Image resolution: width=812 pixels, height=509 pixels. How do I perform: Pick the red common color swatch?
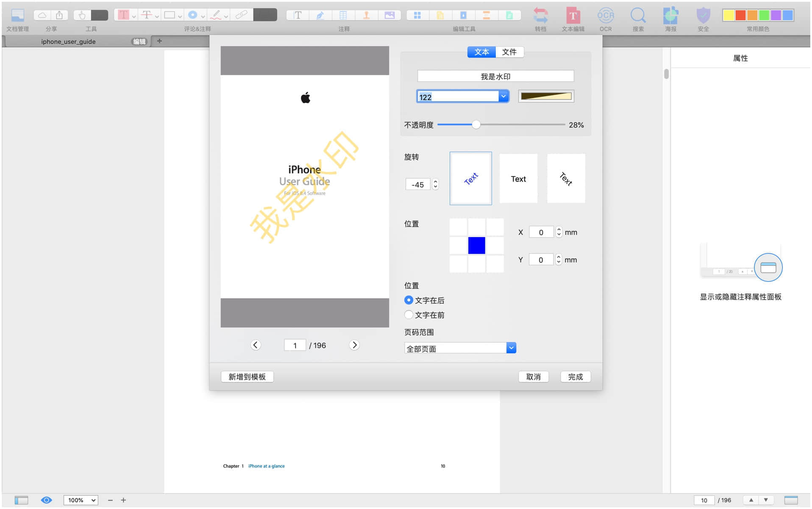click(x=740, y=15)
